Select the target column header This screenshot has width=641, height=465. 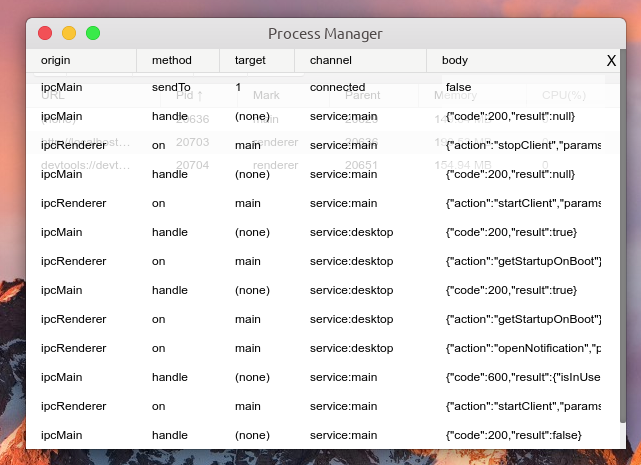point(250,60)
